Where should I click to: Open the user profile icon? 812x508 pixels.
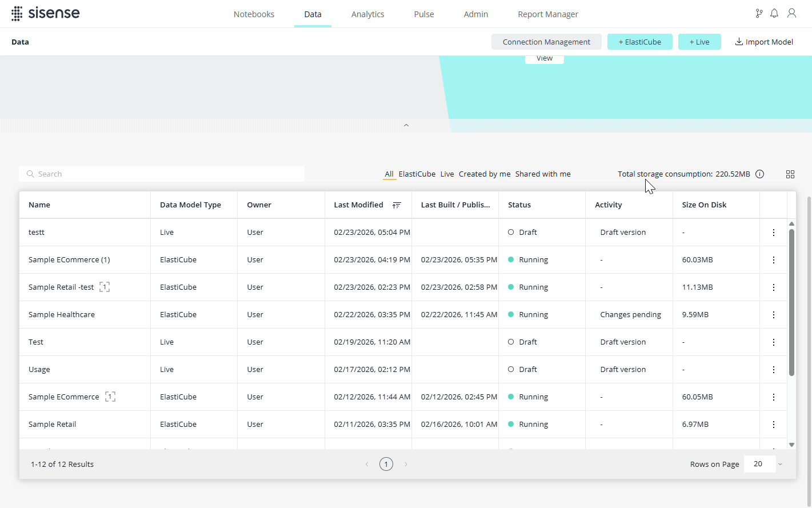(x=791, y=14)
